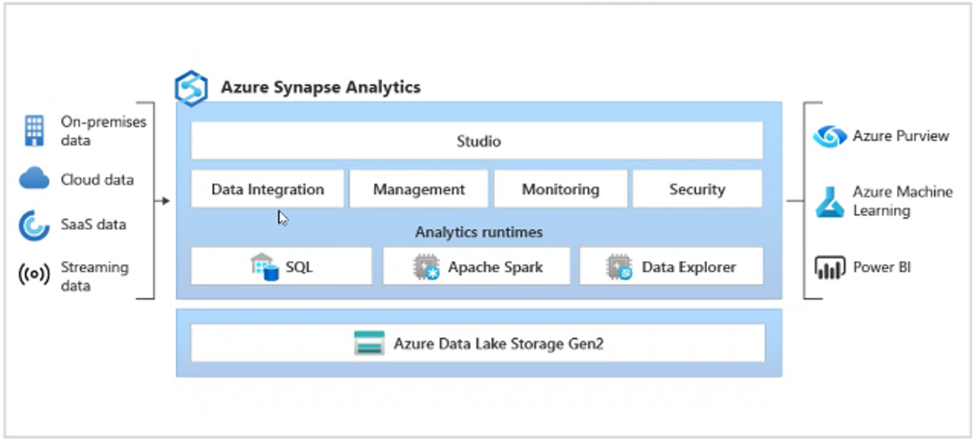Click the On-premises data building icon
This screenshot has width=980, height=444.
pyautogui.click(x=34, y=131)
